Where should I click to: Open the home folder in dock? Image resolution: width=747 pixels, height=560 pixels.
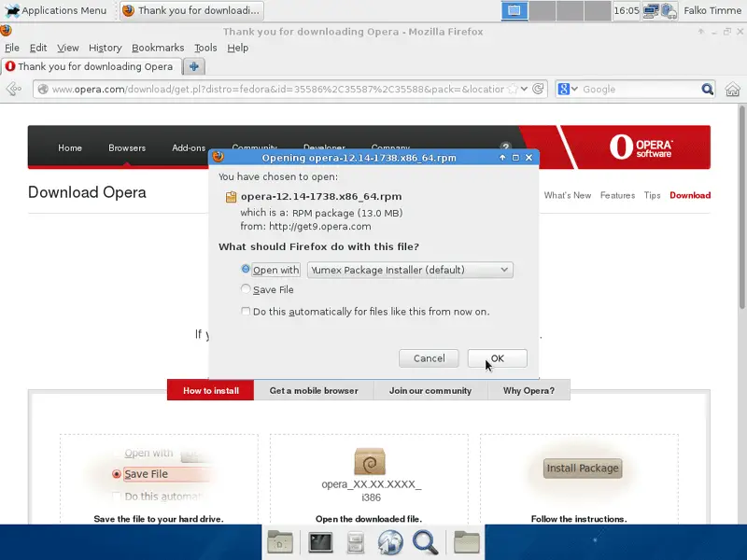(466, 542)
